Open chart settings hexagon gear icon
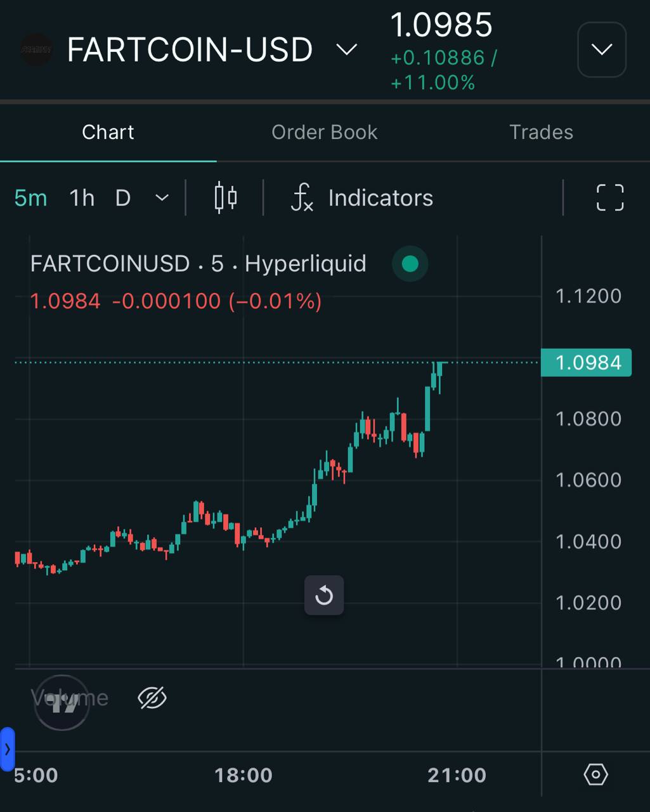 [x=595, y=775]
